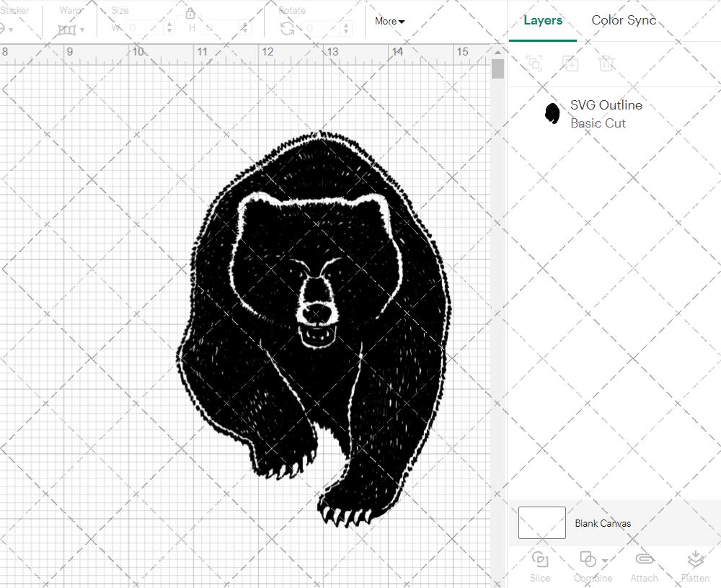Click the add layer group icon
721x588 pixels.
point(534,63)
